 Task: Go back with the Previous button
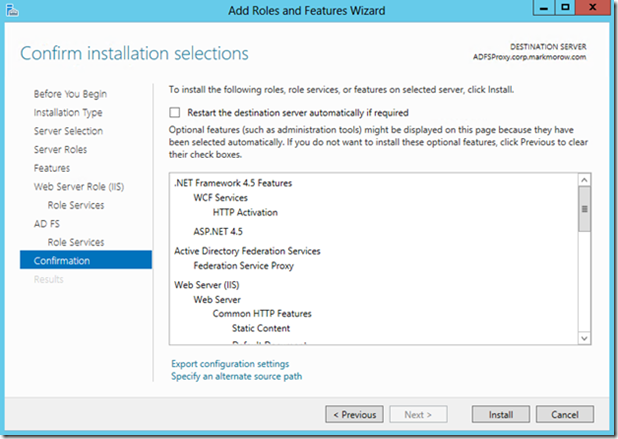pos(354,415)
